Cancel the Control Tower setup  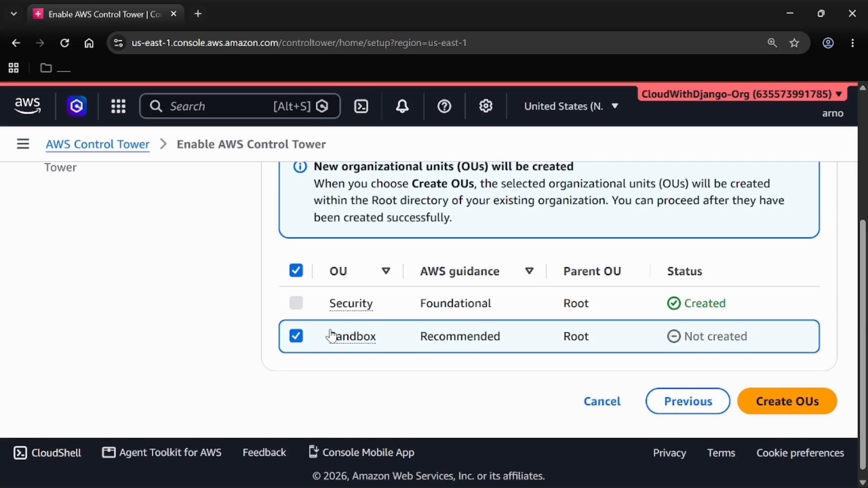pyautogui.click(x=602, y=401)
